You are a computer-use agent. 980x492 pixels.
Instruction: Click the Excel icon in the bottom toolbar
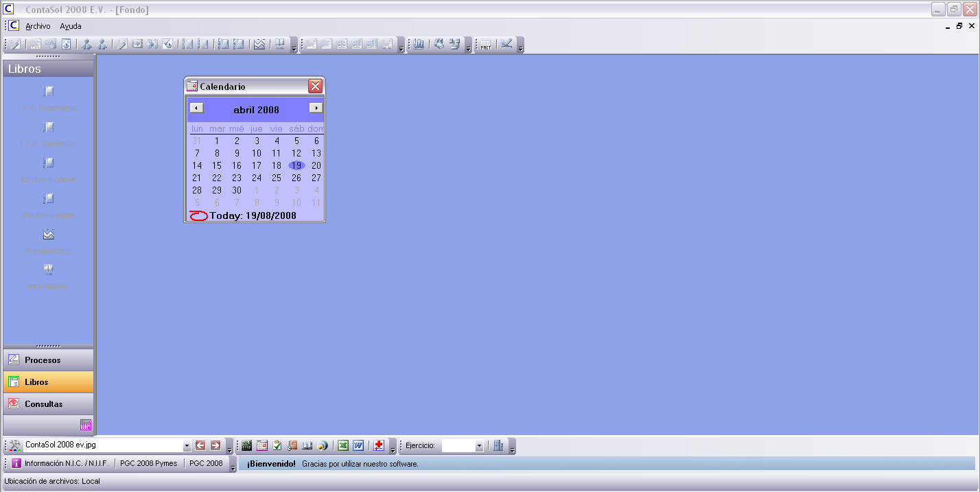click(x=343, y=446)
